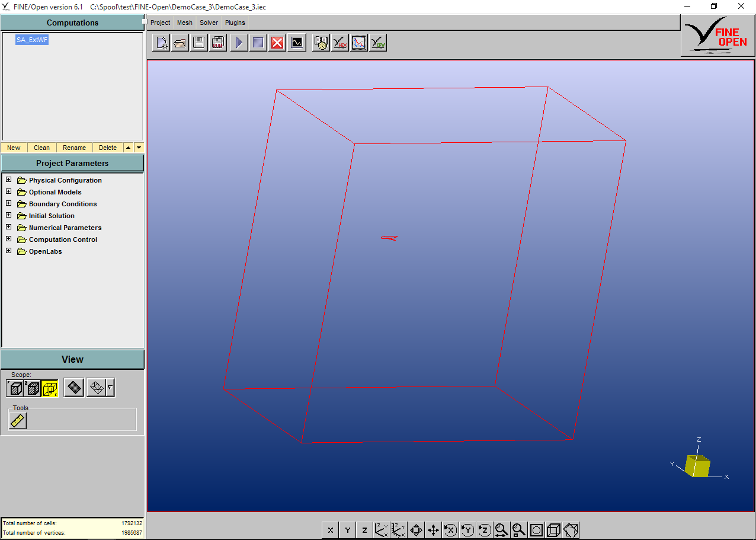Open a project with the folder icon
This screenshot has height=540, width=756.
tap(180, 43)
